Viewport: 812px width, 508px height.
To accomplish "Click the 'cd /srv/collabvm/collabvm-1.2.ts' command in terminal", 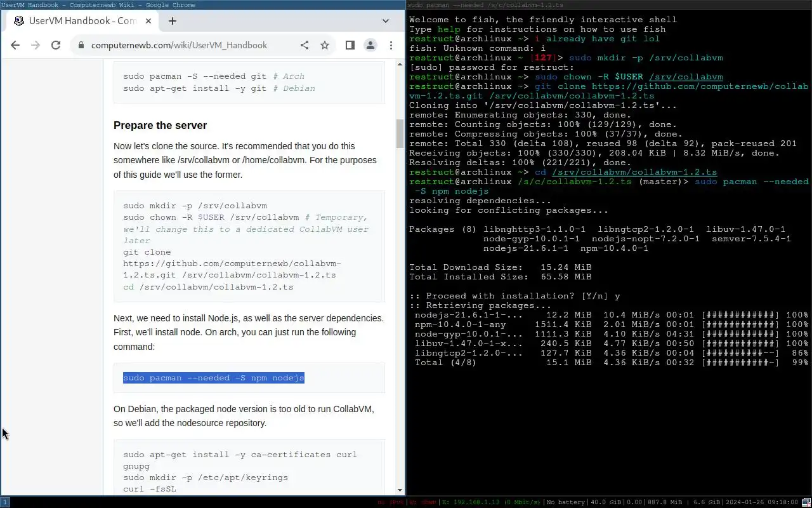I will pyautogui.click(x=626, y=172).
